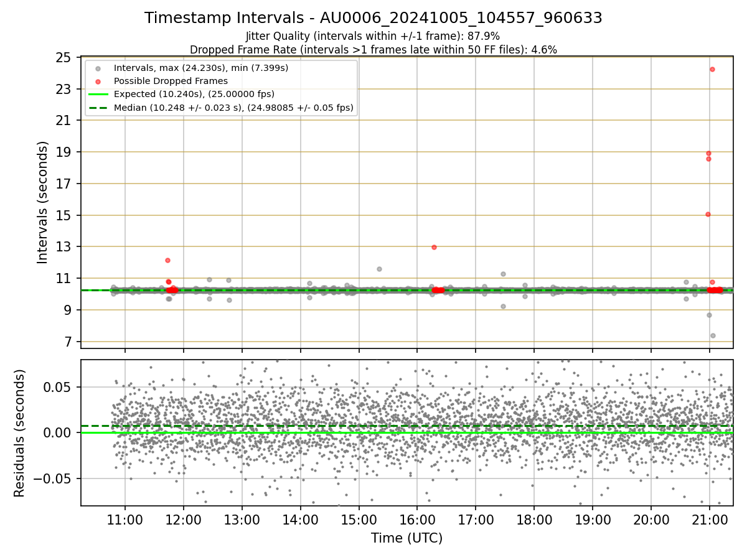Click the plot title 'Timestamp Intervals - AU0006_20241005_104557_960633'
Viewport: 747px width, 560px height.
pyautogui.click(x=374, y=18)
